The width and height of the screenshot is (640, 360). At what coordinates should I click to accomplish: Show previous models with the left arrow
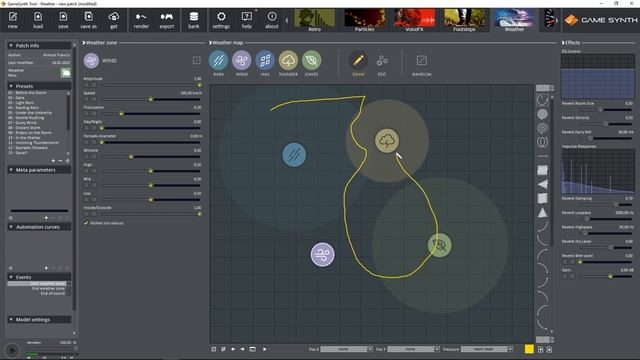pyautogui.click(x=287, y=20)
